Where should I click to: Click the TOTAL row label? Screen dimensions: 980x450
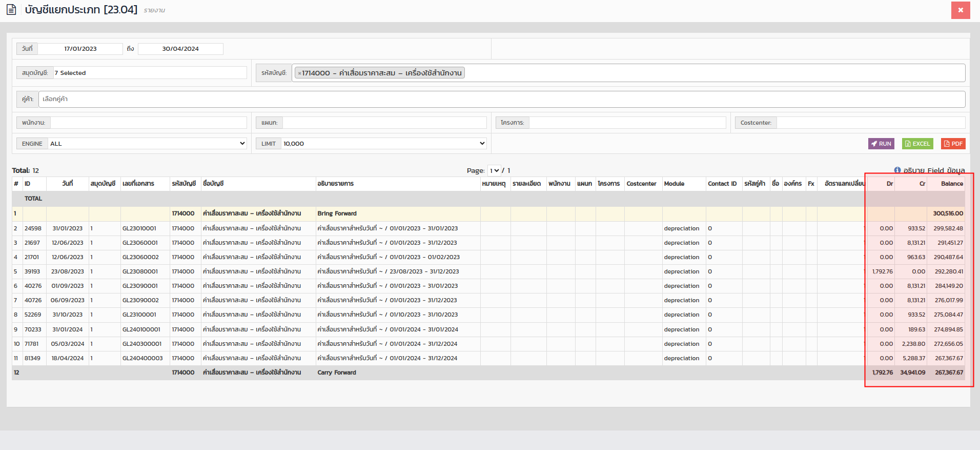click(33, 199)
